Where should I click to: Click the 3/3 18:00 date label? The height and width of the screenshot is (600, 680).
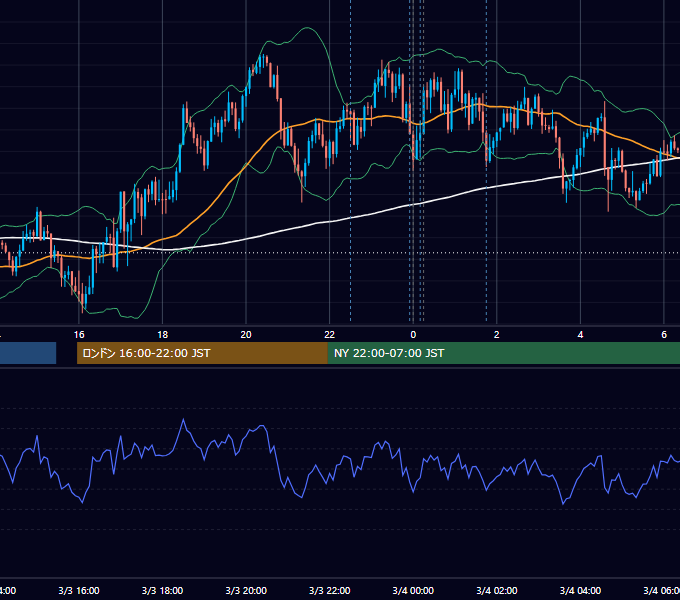pos(163,591)
